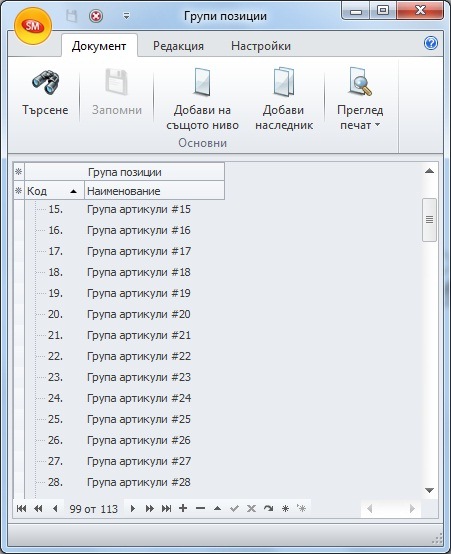This screenshot has height=554, width=451.
Task: Delete record with minus navigator button
Action: [x=200, y=508]
